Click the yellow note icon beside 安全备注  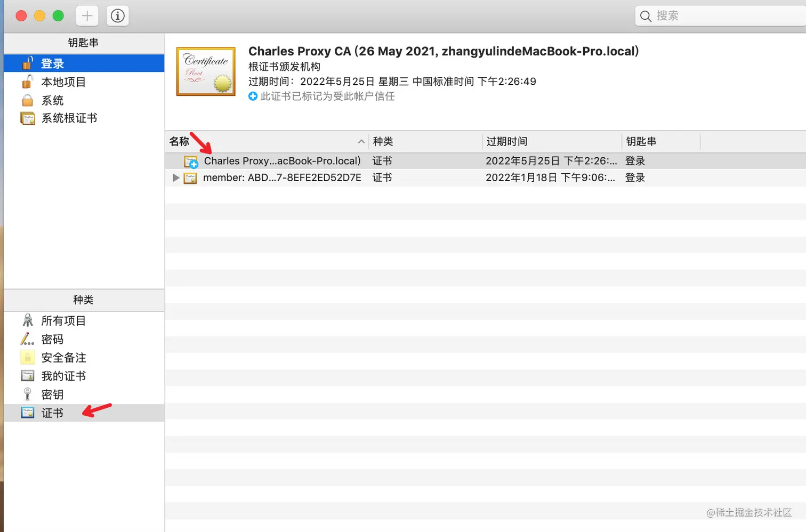pos(28,357)
